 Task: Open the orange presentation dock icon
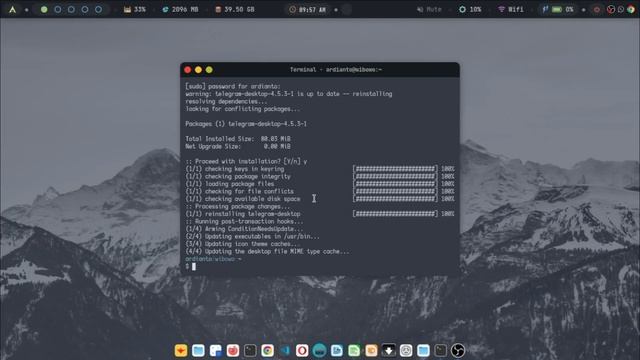point(371,350)
